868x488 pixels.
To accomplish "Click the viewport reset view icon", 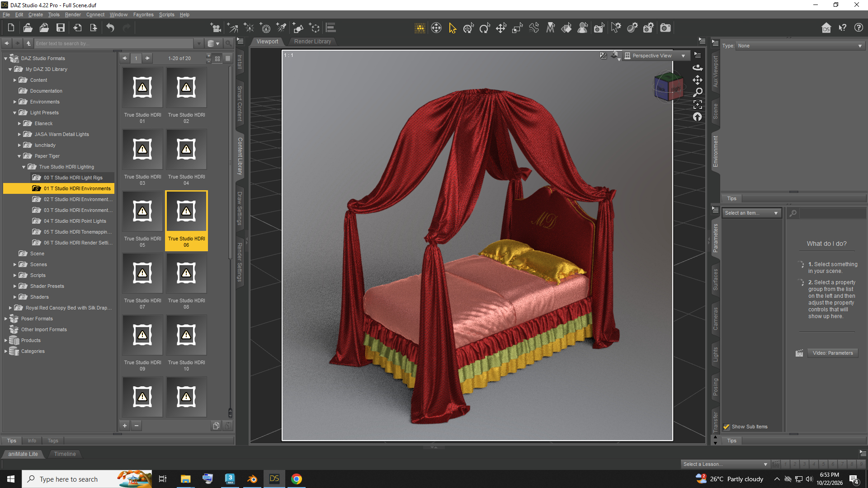I will 698,117.
